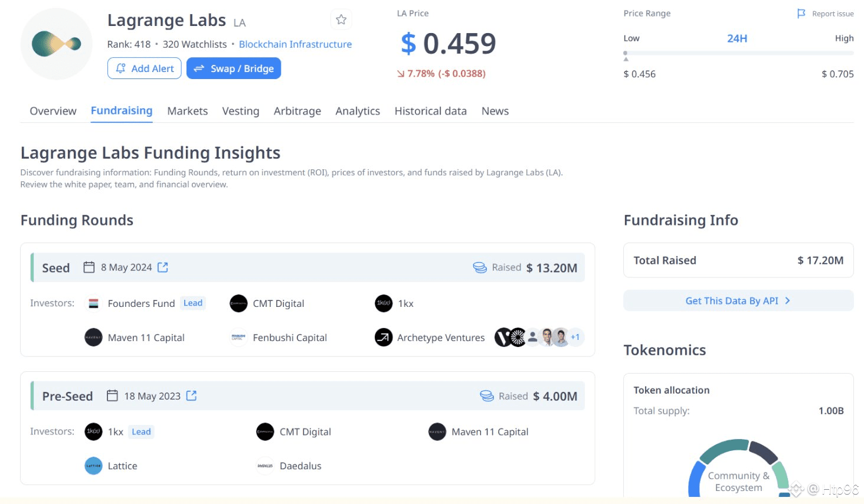The height and width of the screenshot is (504, 864).
Task: Click the $ 0.459 LA price value
Action: tap(449, 44)
